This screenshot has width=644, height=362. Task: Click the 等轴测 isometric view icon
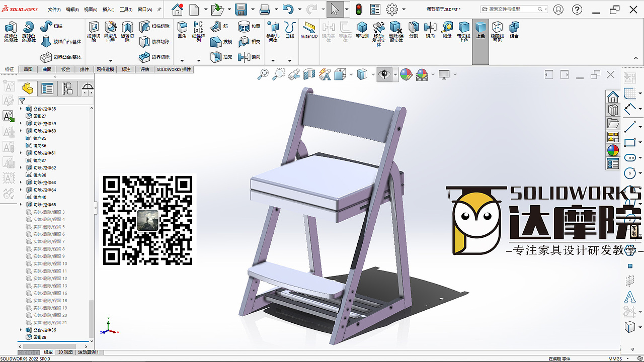362,30
